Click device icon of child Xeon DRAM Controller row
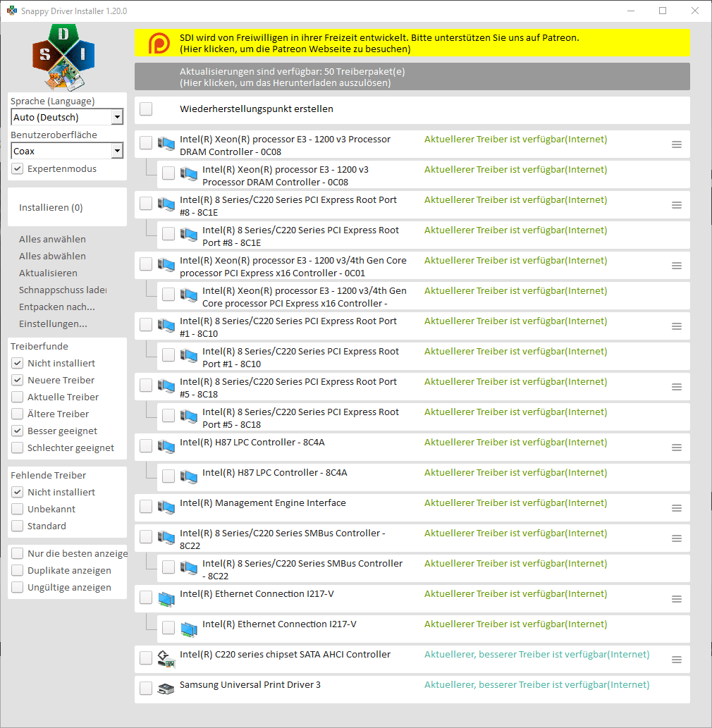This screenshot has height=728, width=712. [x=189, y=173]
